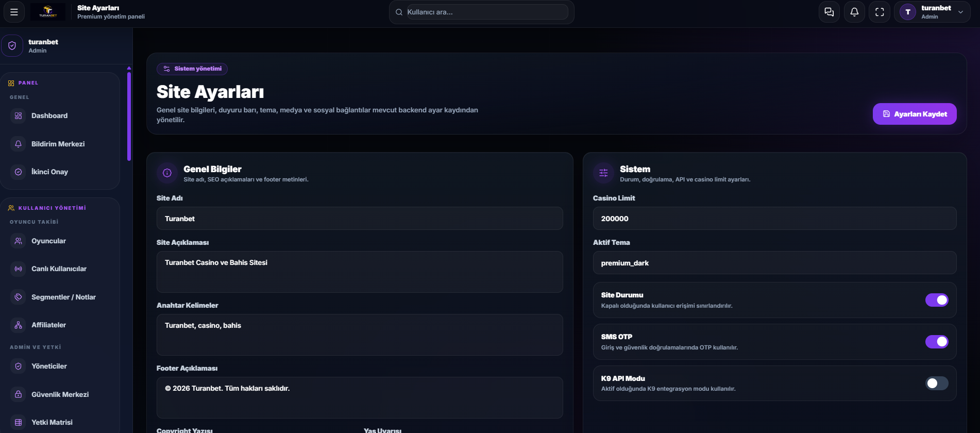Click the "Premium yönetim paneli" subtitle
This screenshot has width=980, height=433.
(111, 16)
